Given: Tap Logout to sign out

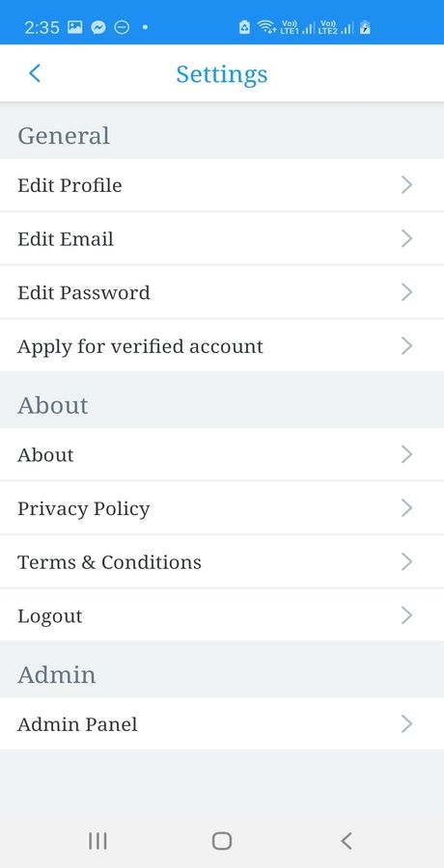Looking at the screenshot, I should 222,615.
